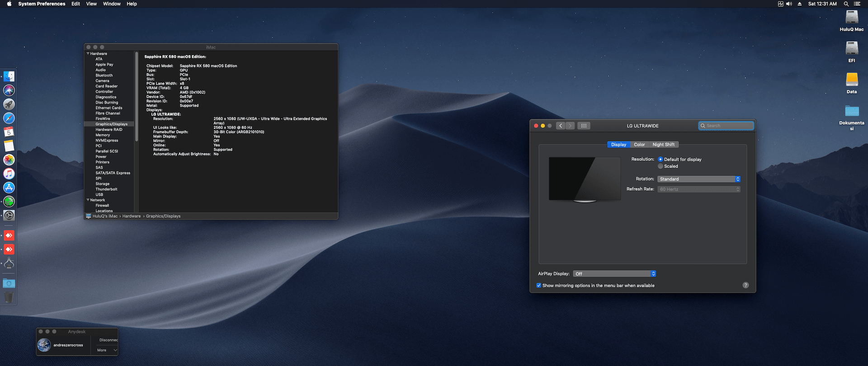Open iTunes from the Dock
868x366 pixels.
9,174
